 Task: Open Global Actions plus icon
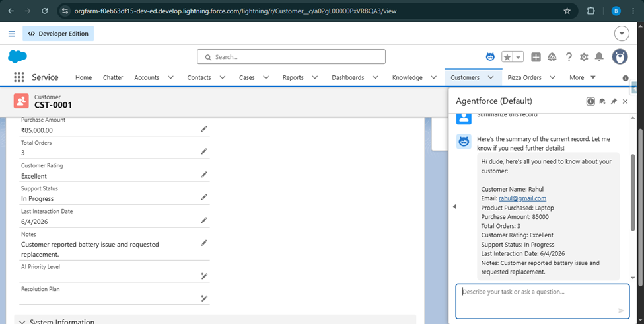pyautogui.click(x=536, y=57)
